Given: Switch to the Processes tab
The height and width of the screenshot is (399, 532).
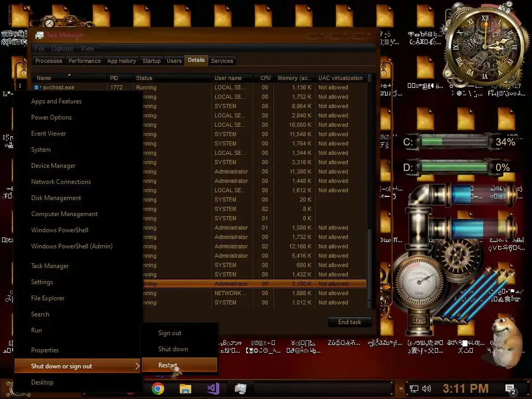Looking at the screenshot, I should (49, 61).
